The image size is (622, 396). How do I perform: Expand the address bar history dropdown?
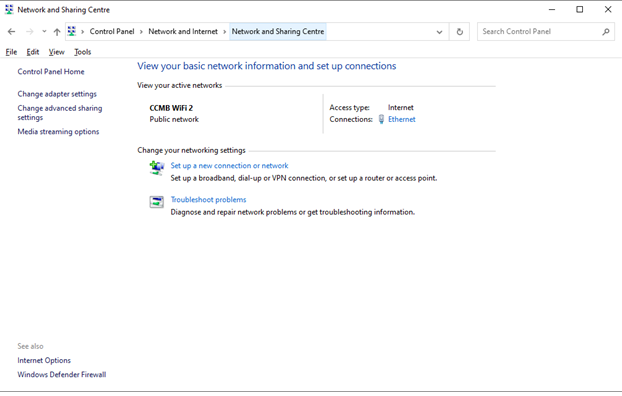[x=439, y=32]
